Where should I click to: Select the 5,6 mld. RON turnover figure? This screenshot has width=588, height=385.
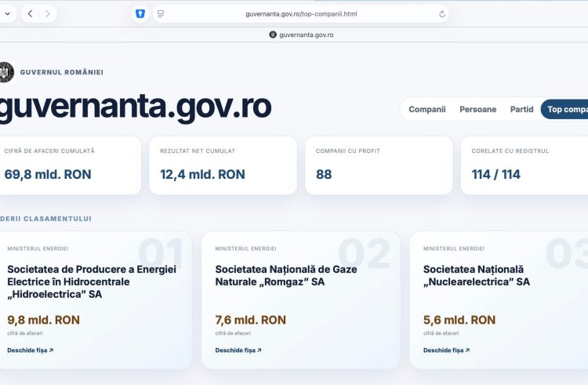pos(459,320)
